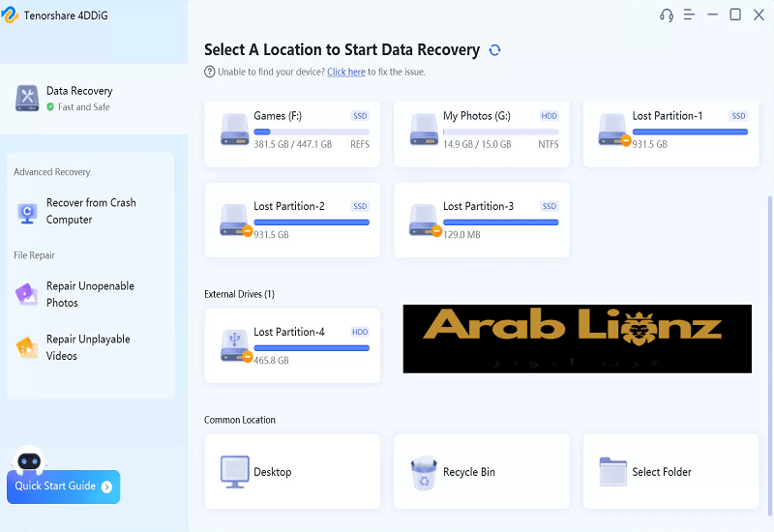Click the Lost Partition-2 drive icon
774x532 pixels.
pyautogui.click(x=235, y=221)
